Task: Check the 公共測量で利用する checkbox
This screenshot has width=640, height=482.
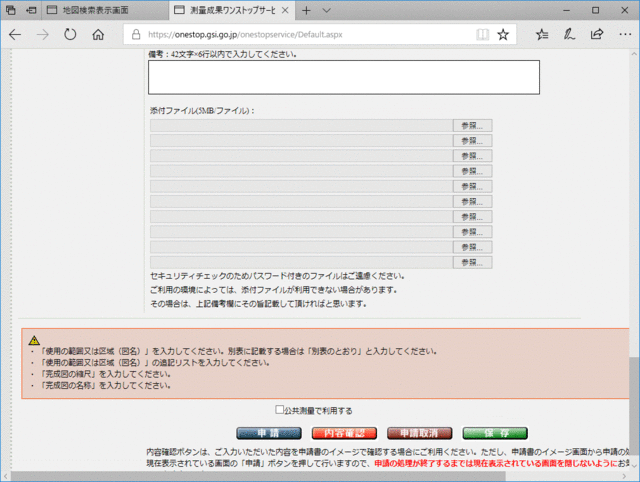Action: (x=279, y=409)
